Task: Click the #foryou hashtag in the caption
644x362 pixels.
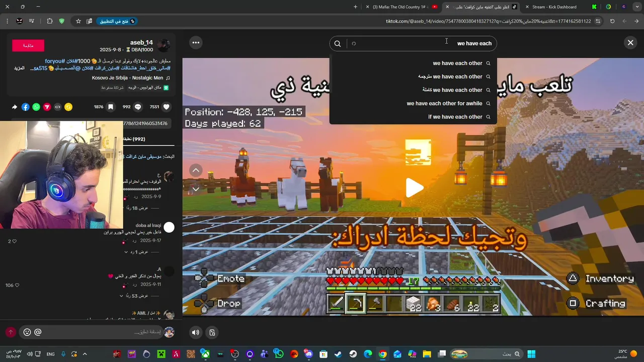Action: (x=55, y=61)
